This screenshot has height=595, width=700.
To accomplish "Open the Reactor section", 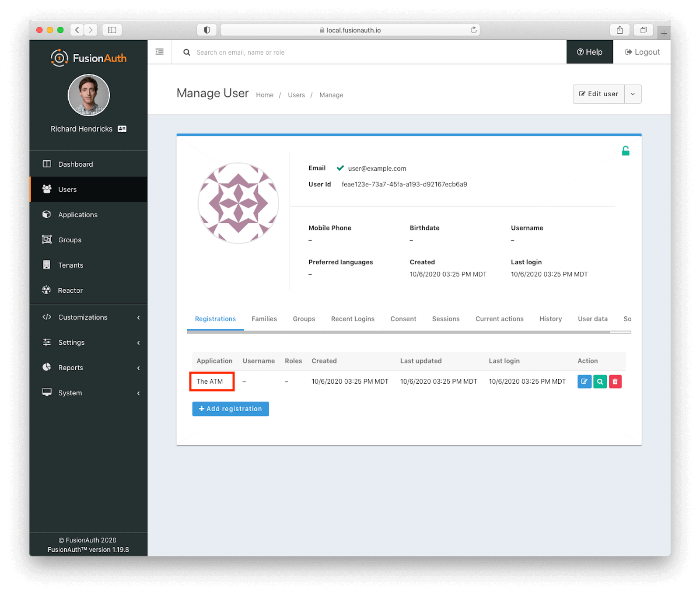I will click(70, 290).
